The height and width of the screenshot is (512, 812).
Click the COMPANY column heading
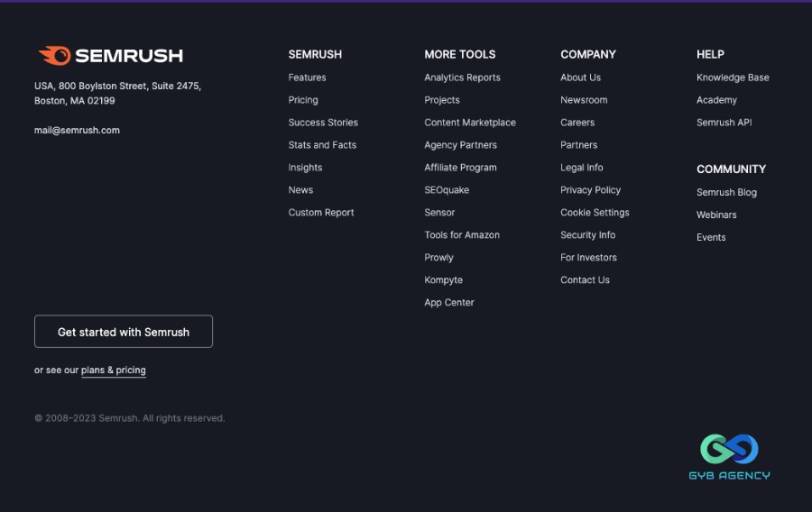coord(587,54)
